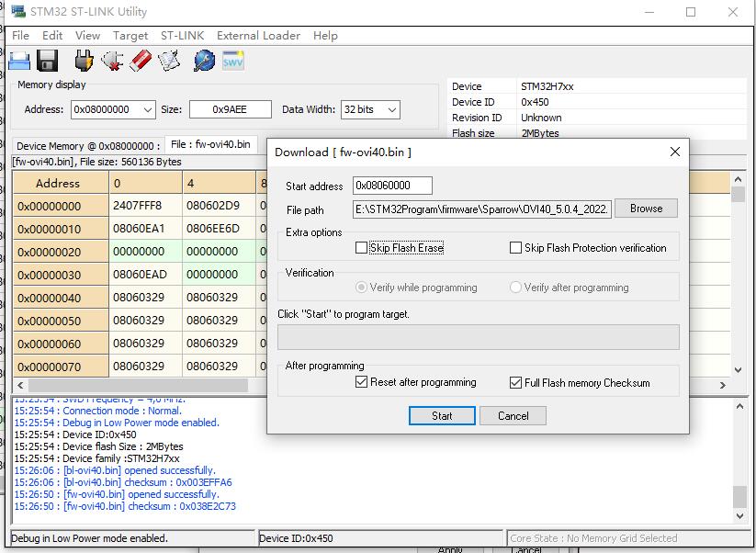This screenshot has height=553, width=756.
Task: Click memory grid vertical scroll down arrow
Action: click(738, 370)
